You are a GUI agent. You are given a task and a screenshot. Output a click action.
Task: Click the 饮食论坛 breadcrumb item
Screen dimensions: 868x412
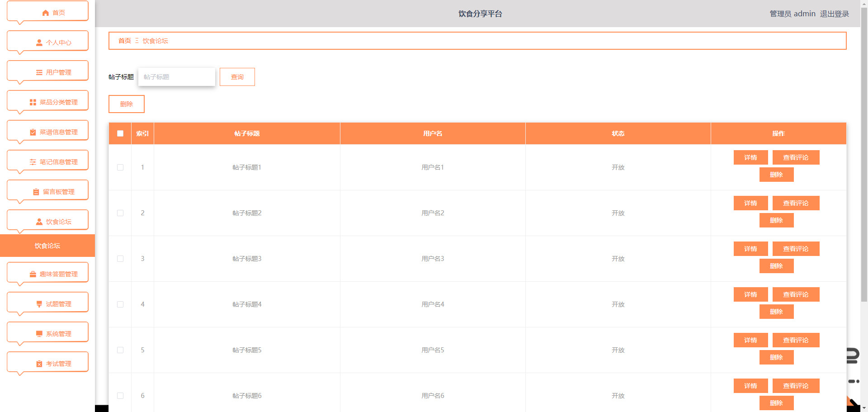[x=156, y=41]
